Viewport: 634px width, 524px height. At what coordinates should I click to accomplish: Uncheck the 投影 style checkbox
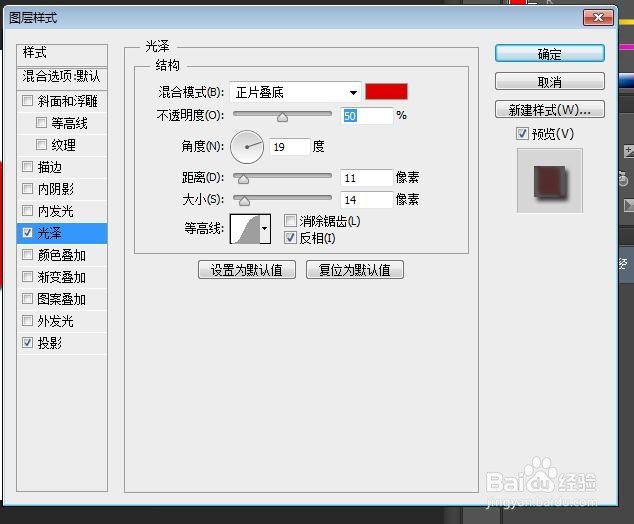(x=27, y=342)
